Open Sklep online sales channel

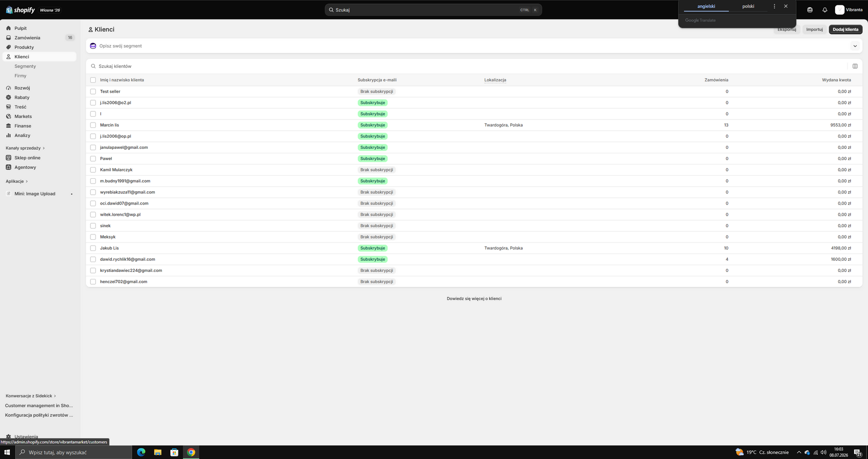(x=27, y=158)
